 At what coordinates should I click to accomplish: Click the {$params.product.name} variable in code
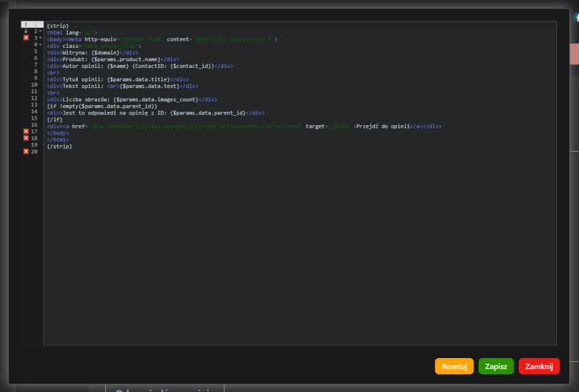(125, 59)
